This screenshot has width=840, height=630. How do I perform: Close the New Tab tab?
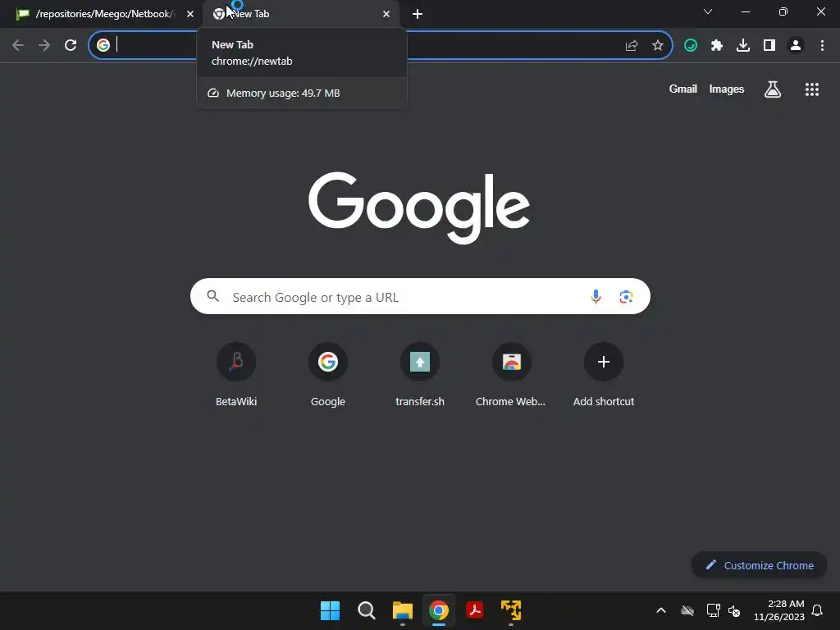386,14
